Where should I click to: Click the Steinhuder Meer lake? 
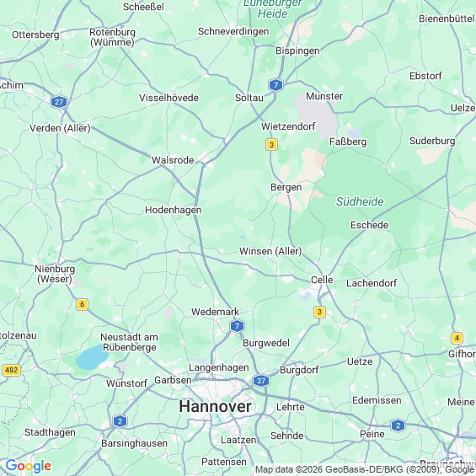pos(92,357)
